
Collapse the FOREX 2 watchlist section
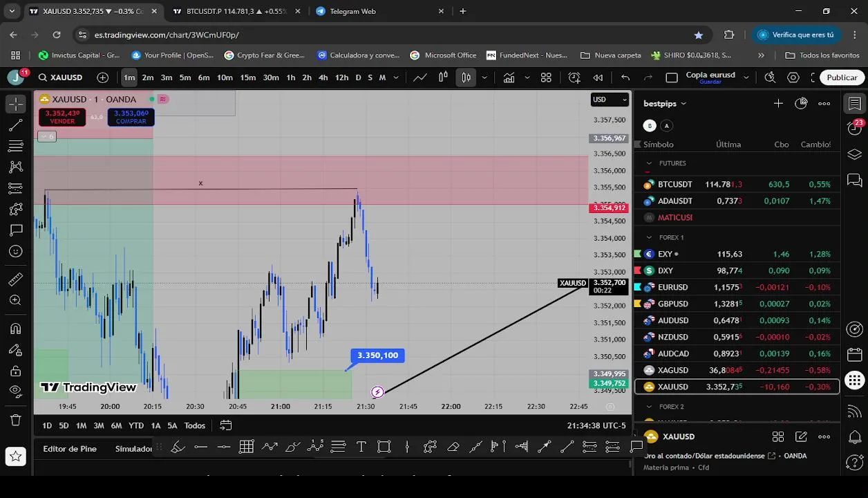pos(648,407)
